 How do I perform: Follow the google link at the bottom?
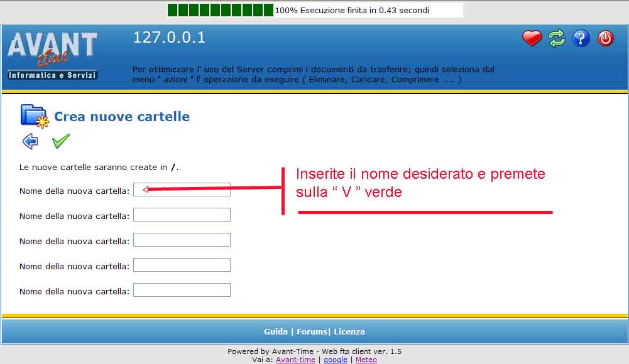pos(336,360)
